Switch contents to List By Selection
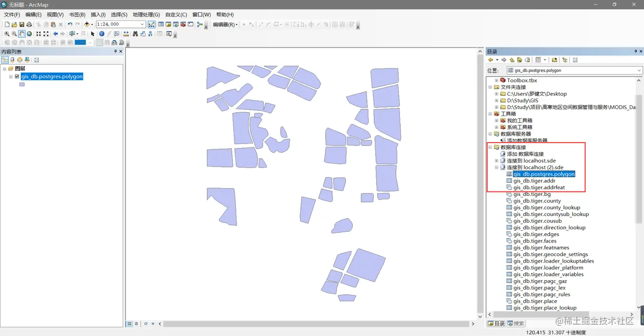The image size is (644, 336). pos(27,60)
